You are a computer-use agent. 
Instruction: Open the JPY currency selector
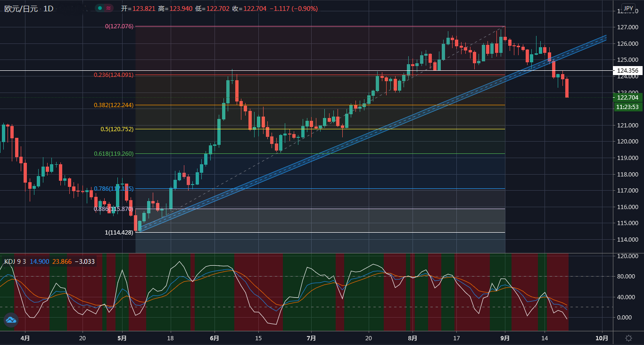628,8
